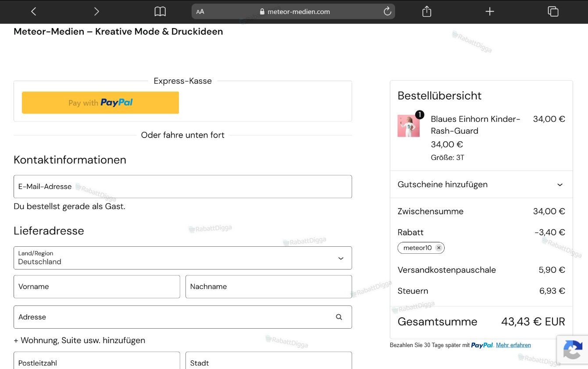The image size is (588, 369).
Task: Open the Safari share sheet icon
Action: pyautogui.click(x=427, y=11)
